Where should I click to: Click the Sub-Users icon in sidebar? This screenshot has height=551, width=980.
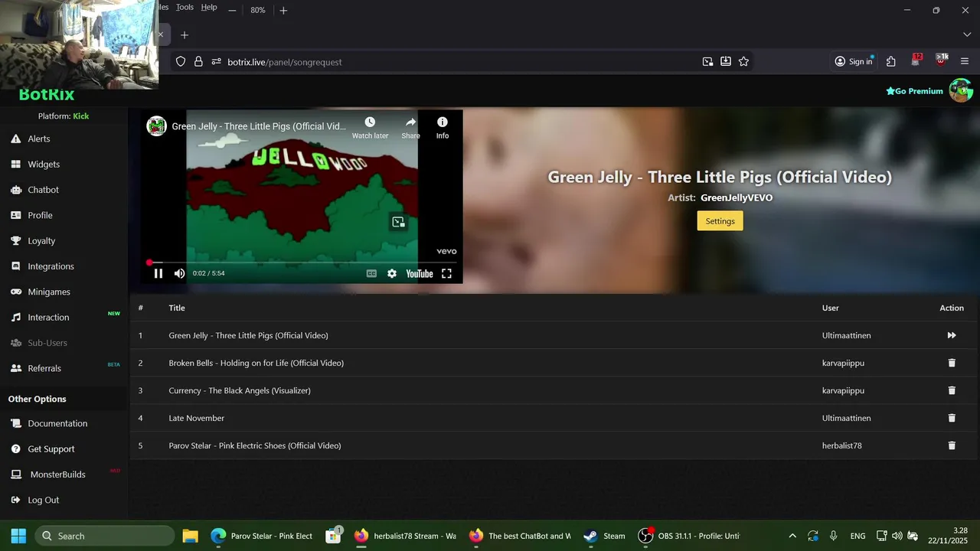[x=15, y=343]
